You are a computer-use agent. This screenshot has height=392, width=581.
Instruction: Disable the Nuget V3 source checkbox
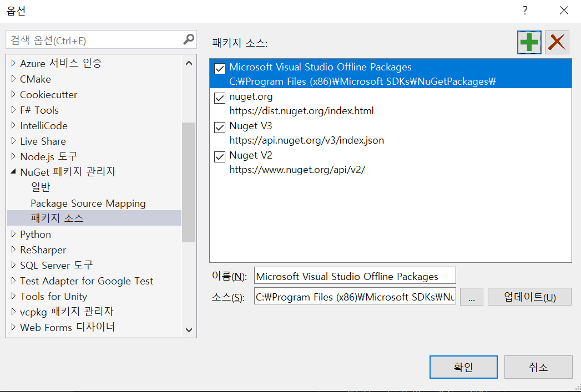[220, 128]
